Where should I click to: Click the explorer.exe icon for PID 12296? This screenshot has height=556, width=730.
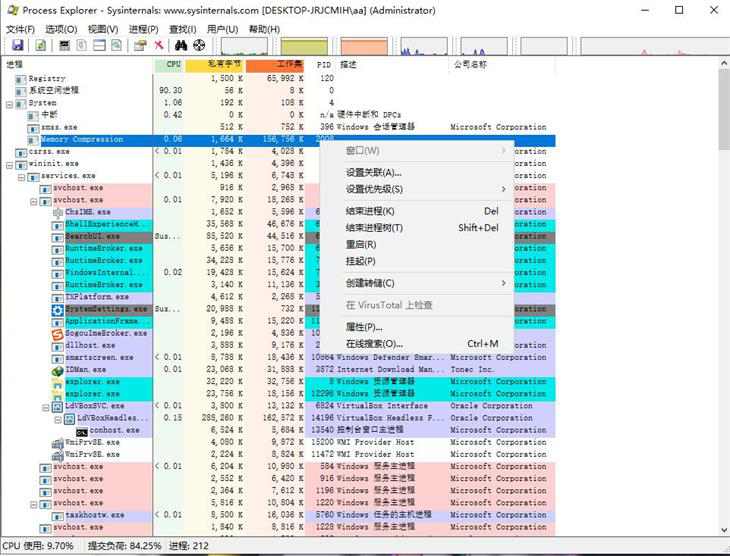(x=57, y=394)
